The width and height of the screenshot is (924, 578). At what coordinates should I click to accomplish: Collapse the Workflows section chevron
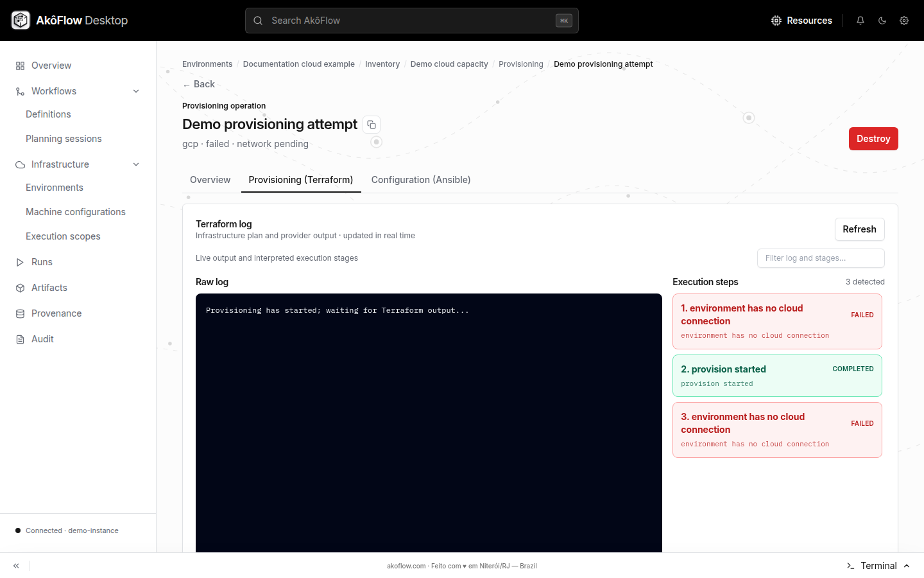click(x=136, y=91)
